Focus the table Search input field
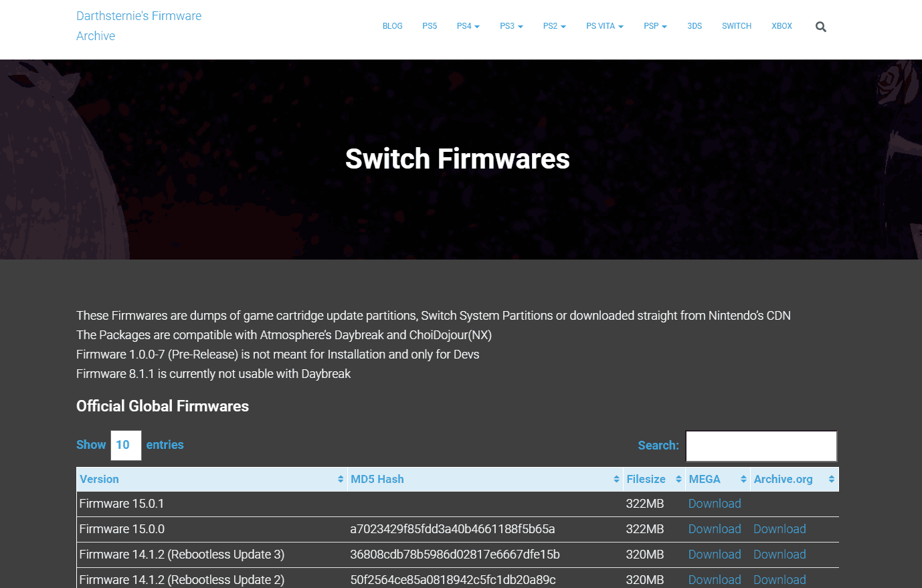This screenshot has height=588, width=922. click(761, 446)
